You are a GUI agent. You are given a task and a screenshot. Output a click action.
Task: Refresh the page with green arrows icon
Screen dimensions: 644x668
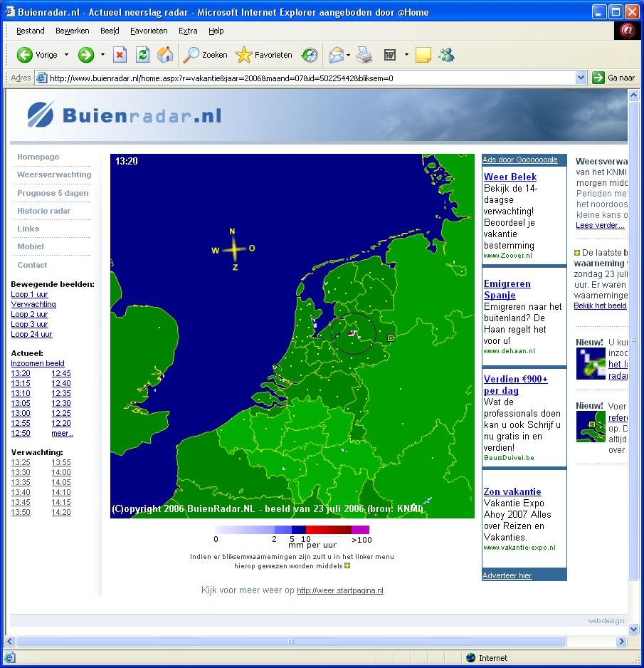(142, 55)
